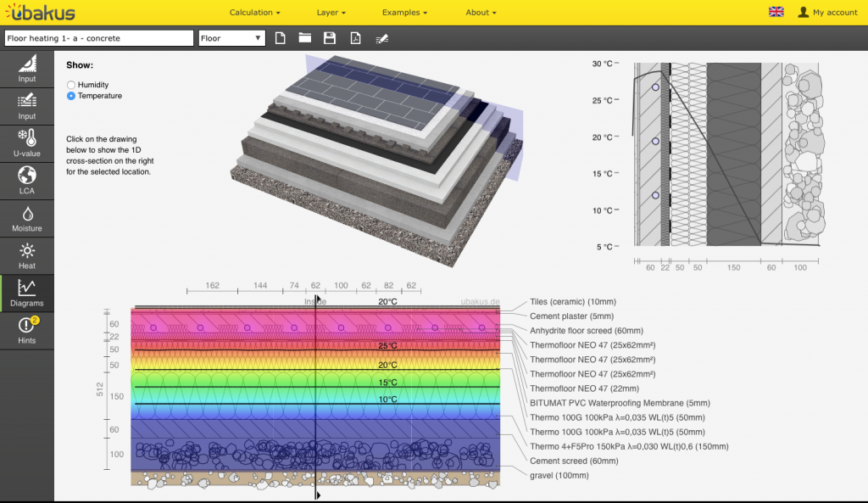Click the ubakus logo
Screen dimensions: 868x503
pos(40,13)
